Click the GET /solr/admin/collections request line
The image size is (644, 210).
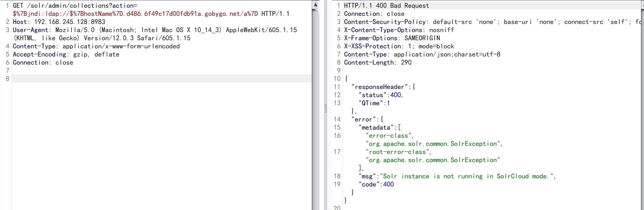[75, 6]
